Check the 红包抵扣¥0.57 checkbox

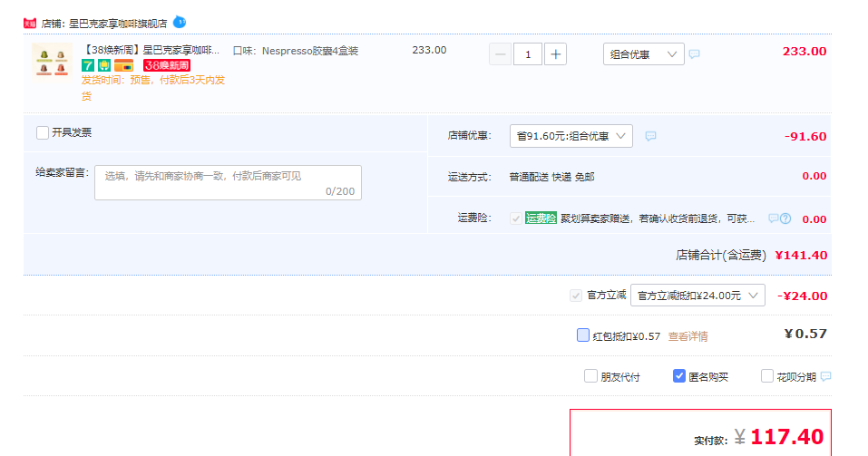(x=583, y=335)
